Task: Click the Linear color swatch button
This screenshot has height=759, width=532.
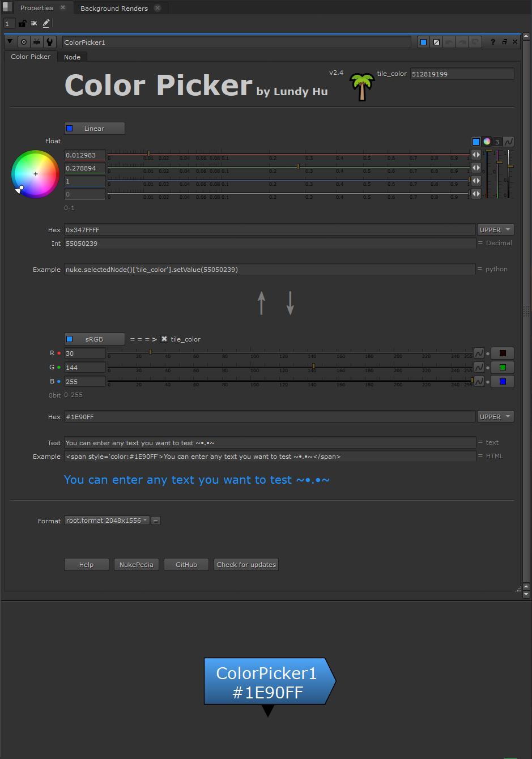Action: tap(95, 129)
